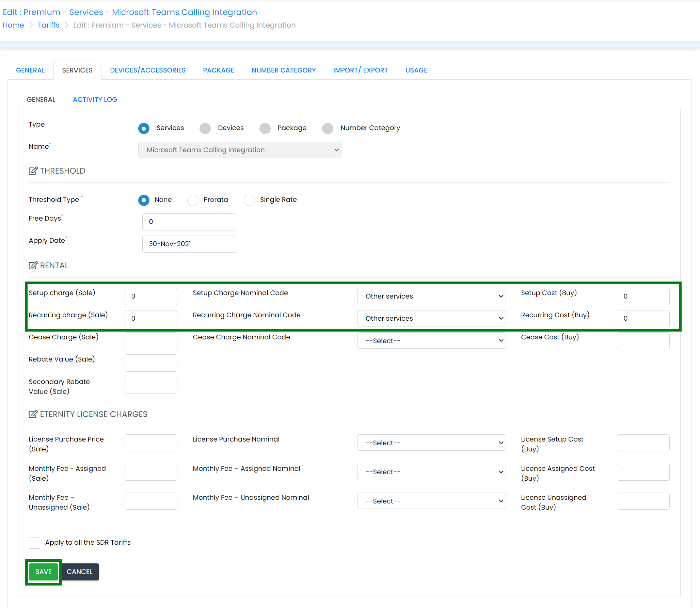Viewport: 700px width, 609px height.
Task: Choose Prorata threshold type
Action: click(193, 200)
